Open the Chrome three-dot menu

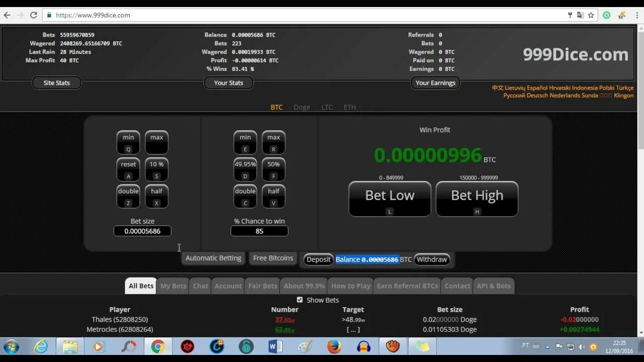click(637, 15)
